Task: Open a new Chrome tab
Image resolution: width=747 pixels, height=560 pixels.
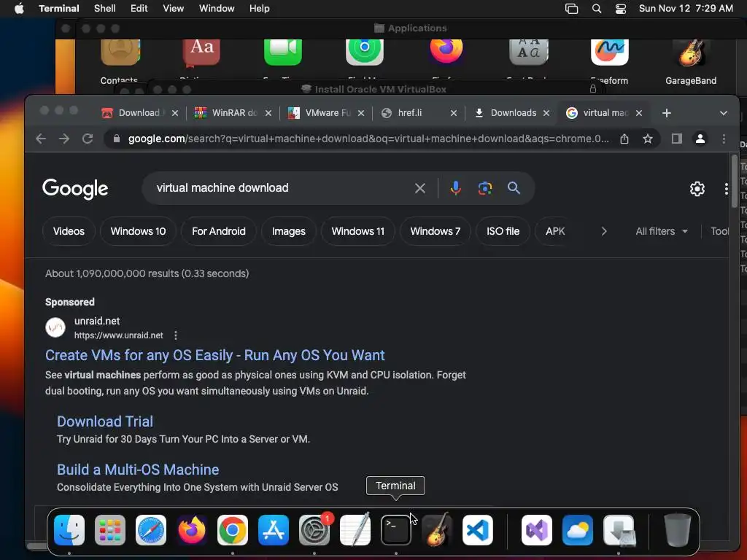Action: [667, 113]
